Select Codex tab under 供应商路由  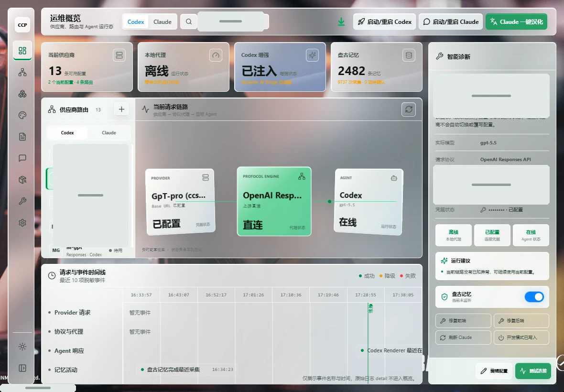[67, 133]
